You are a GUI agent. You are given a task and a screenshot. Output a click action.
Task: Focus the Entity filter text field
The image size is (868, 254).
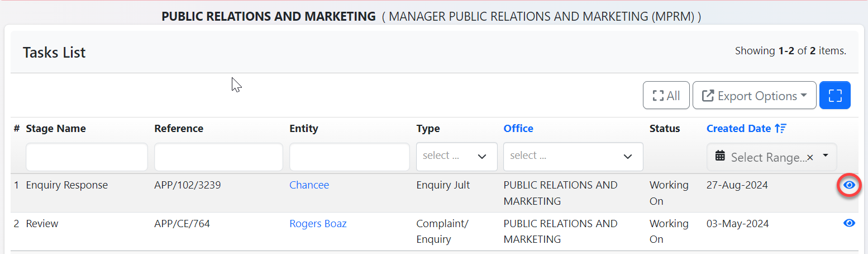coord(349,157)
